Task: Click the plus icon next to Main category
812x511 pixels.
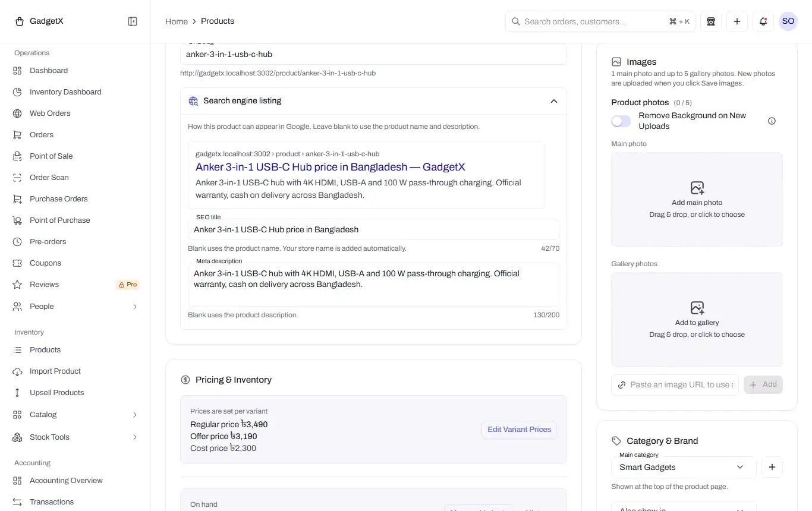Action: pos(772,467)
